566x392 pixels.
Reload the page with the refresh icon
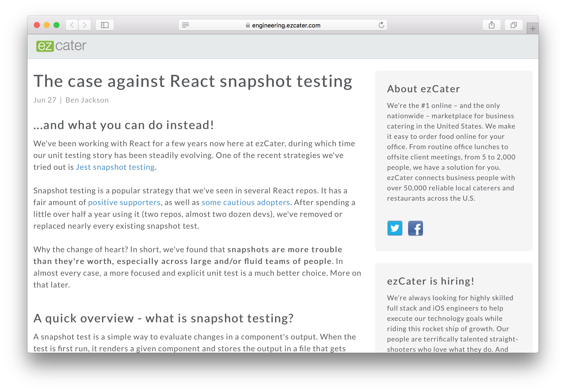(381, 25)
